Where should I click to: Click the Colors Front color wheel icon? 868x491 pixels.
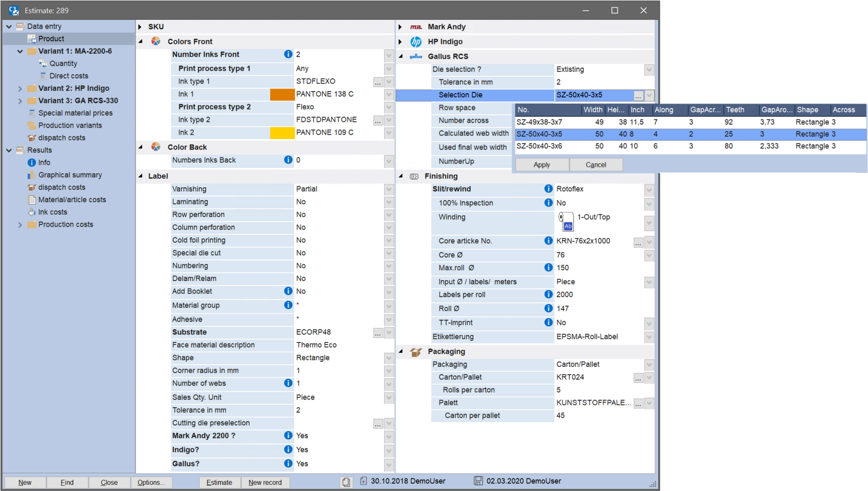click(156, 41)
